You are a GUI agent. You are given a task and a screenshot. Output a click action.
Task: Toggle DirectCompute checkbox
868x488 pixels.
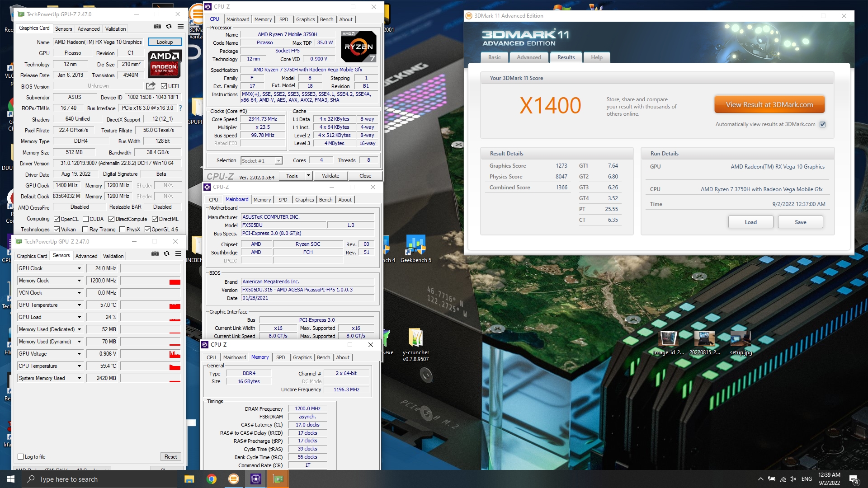tap(111, 219)
